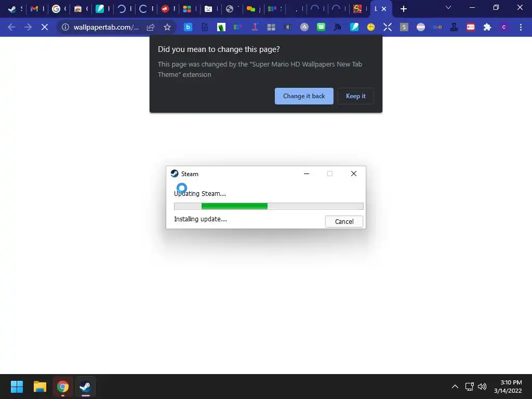Share this page icon

[151, 27]
